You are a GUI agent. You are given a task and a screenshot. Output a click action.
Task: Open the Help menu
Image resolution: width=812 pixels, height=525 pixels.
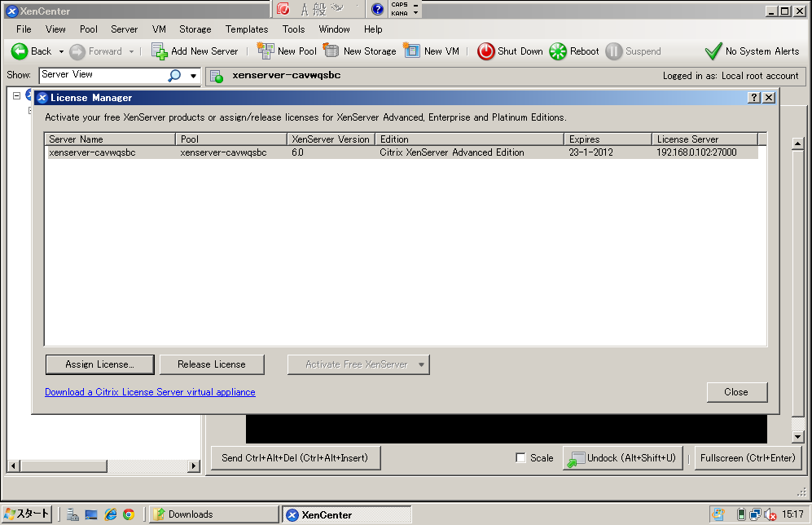pyautogui.click(x=373, y=29)
